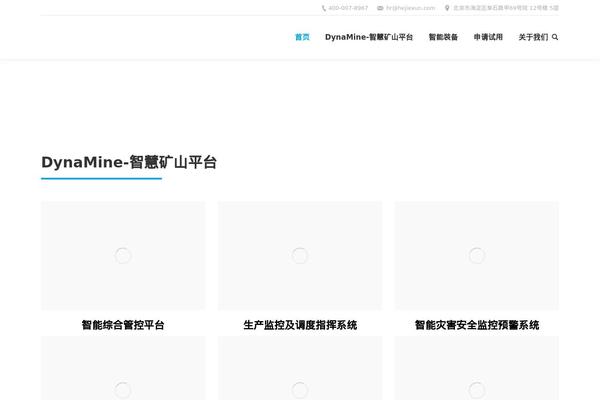Open DynaMine-智慧矿山平台 navigation menu item
This screenshot has width=600, height=400.
point(369,37)
